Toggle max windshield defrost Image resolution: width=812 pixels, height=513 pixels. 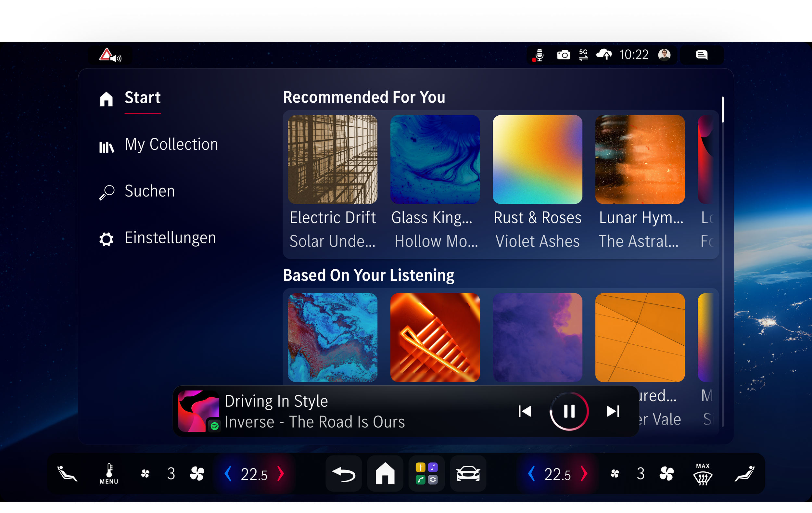pyautogui.click(x=703, y=474)
